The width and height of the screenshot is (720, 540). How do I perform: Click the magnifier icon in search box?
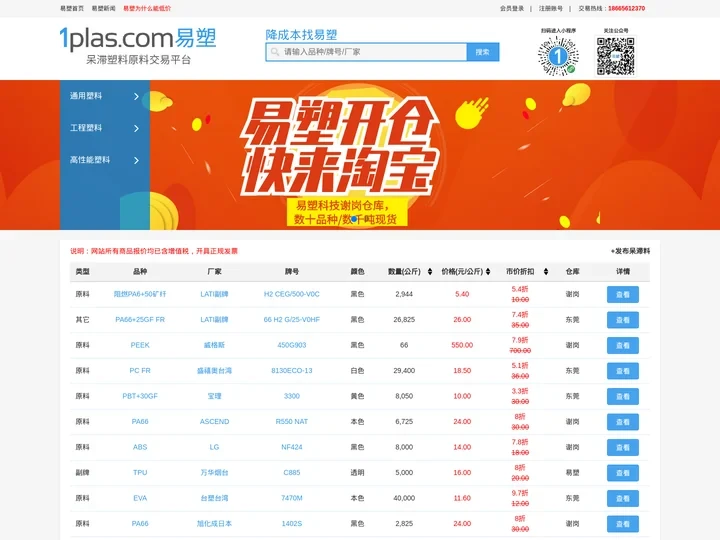[x=275, y=52]
